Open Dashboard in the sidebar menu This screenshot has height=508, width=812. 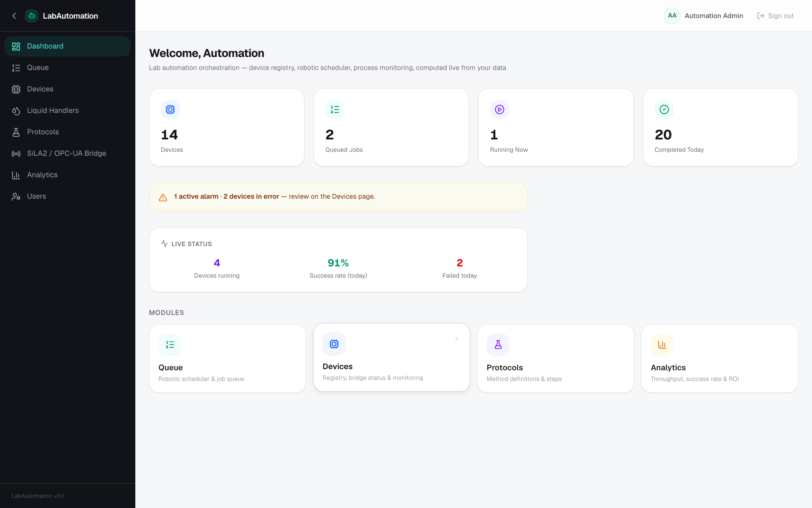tap(67, 46)
